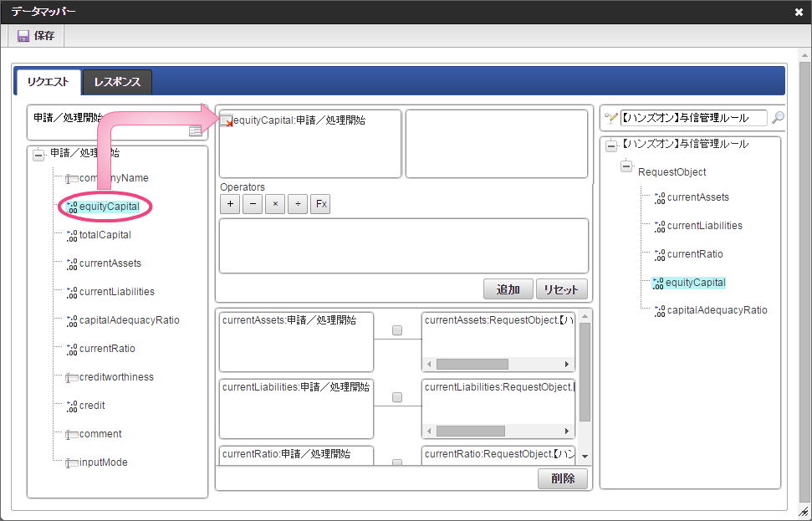Tick checkbox of currentLiabilities mapping row
The image size is (812, 521).
pos(397,397)
